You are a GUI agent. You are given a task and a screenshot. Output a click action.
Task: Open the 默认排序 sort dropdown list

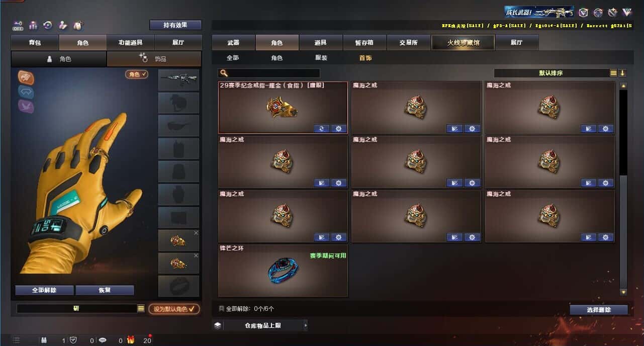coord(613,73)
